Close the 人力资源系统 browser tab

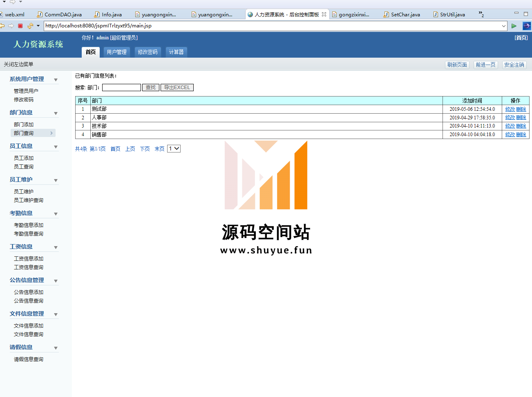point(324,14)
